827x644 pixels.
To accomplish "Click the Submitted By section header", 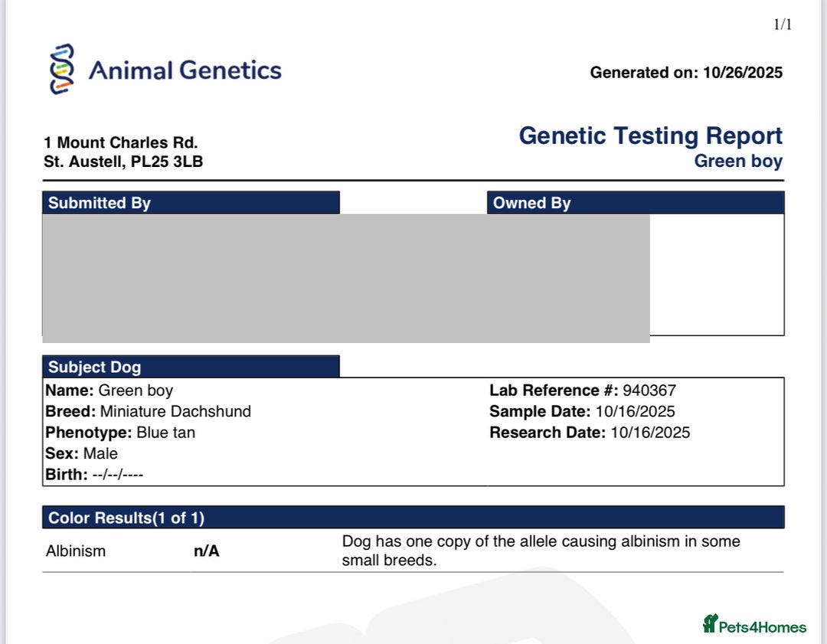I will (100, 203).
